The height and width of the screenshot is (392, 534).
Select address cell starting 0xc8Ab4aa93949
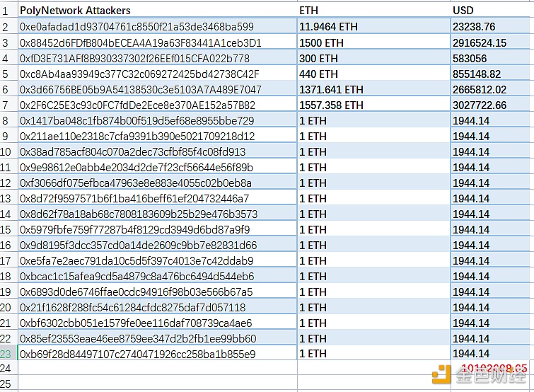(x=157, y=74)
